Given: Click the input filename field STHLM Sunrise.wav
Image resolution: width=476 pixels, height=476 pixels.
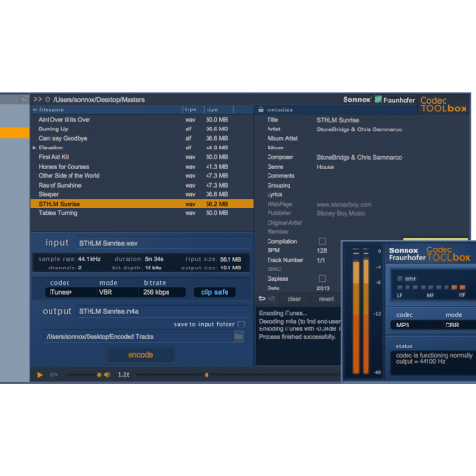Looking at the screenshot, I should [163, 243].
